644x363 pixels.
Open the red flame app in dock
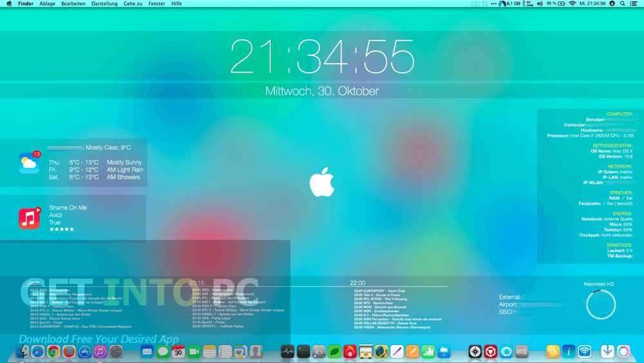point(350,351)
